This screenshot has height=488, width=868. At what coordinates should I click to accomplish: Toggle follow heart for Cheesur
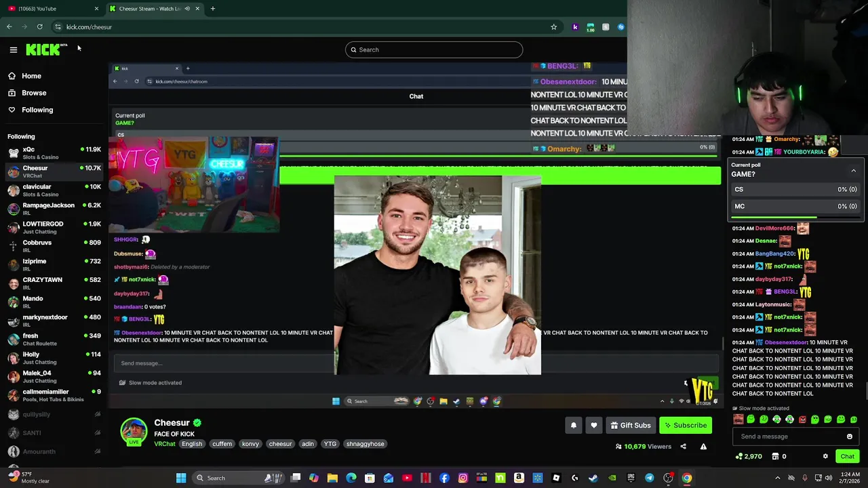[594, 425]
